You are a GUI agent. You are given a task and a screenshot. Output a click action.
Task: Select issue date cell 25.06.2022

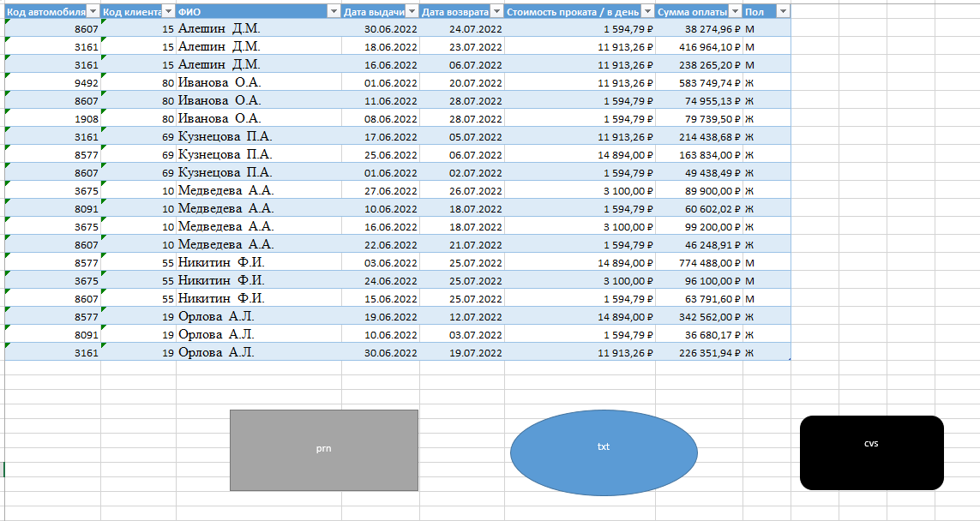[x=381, y=154]
